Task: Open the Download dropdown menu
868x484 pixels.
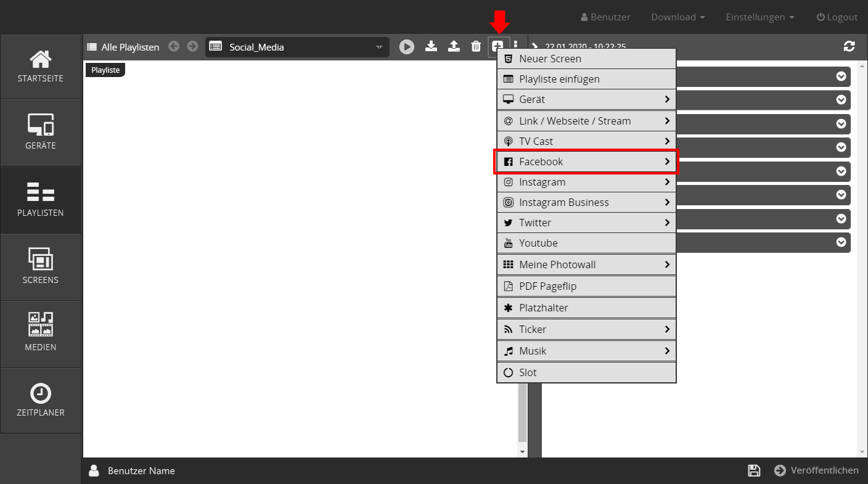Action: pyautogui.click(x=678, y=17)
